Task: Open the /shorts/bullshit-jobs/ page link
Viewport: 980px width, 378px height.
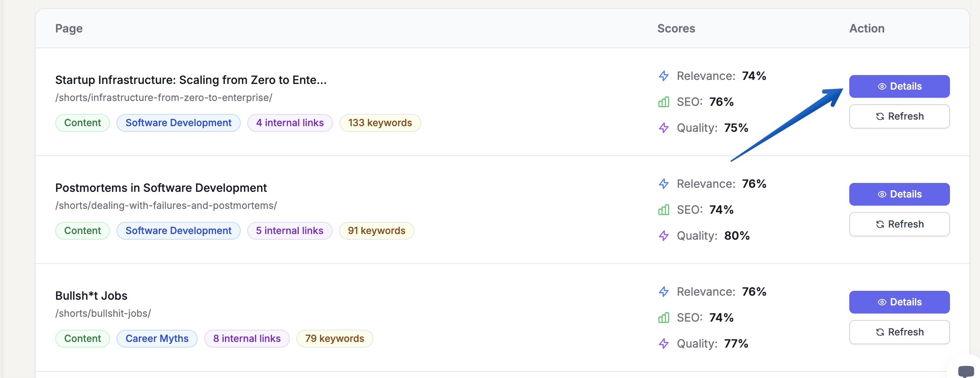Action: pos(103,313)
